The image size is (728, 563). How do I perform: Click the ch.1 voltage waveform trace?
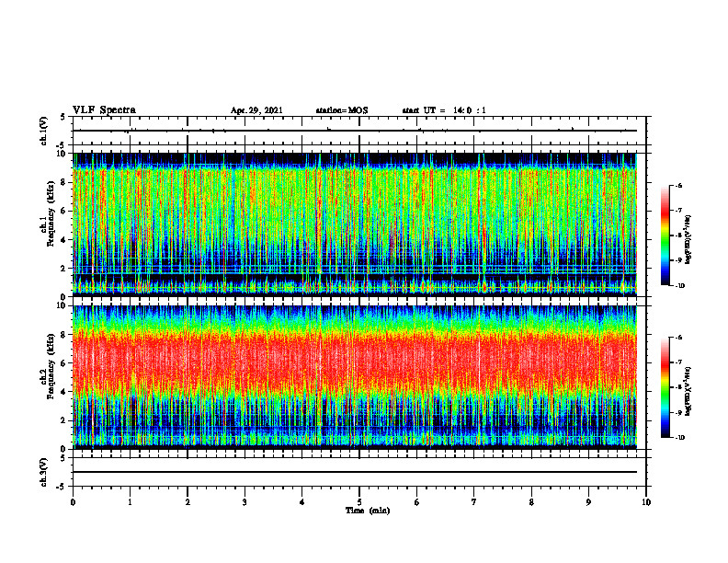tap(355, 131)
